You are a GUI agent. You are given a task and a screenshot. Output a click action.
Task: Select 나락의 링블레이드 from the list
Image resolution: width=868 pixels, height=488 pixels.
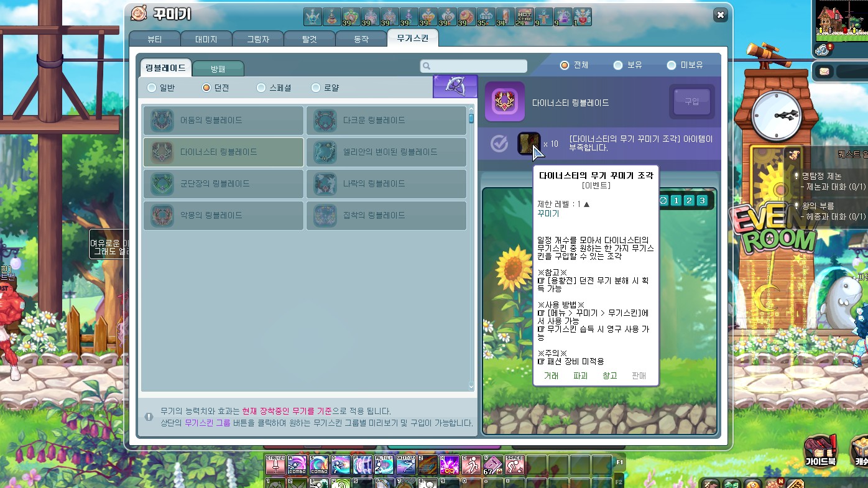pyautogui.click(x=386, y=183)
